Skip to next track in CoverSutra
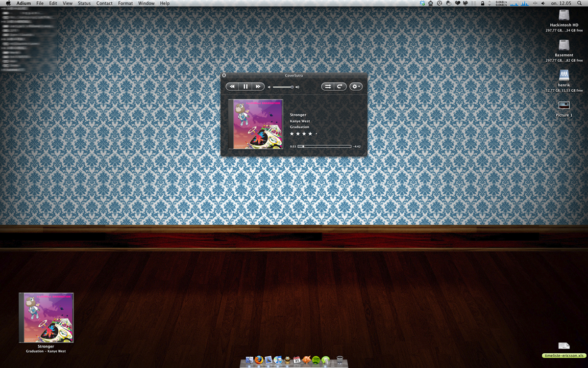Viewport: 588px width, 368px height. (258, 86)
